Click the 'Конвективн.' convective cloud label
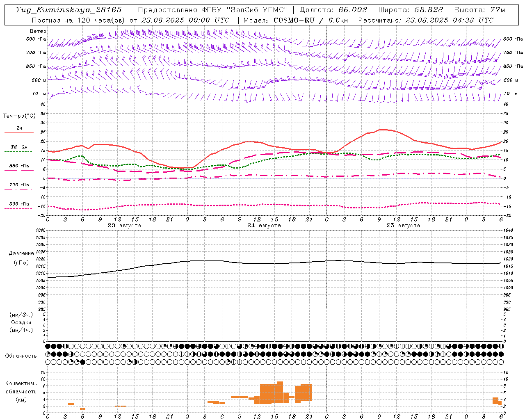This screenshot has width=525, height=420. pyautogui.click(x=21, y=383)
